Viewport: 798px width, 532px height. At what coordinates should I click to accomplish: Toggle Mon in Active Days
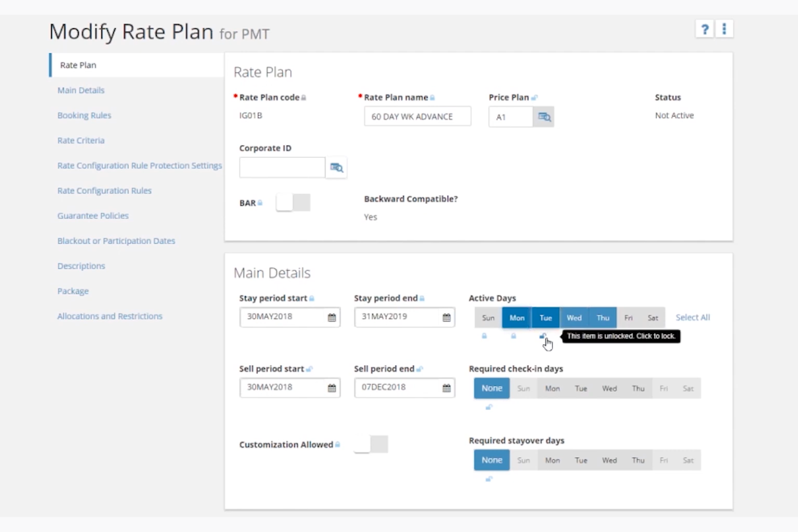point(517,317)
